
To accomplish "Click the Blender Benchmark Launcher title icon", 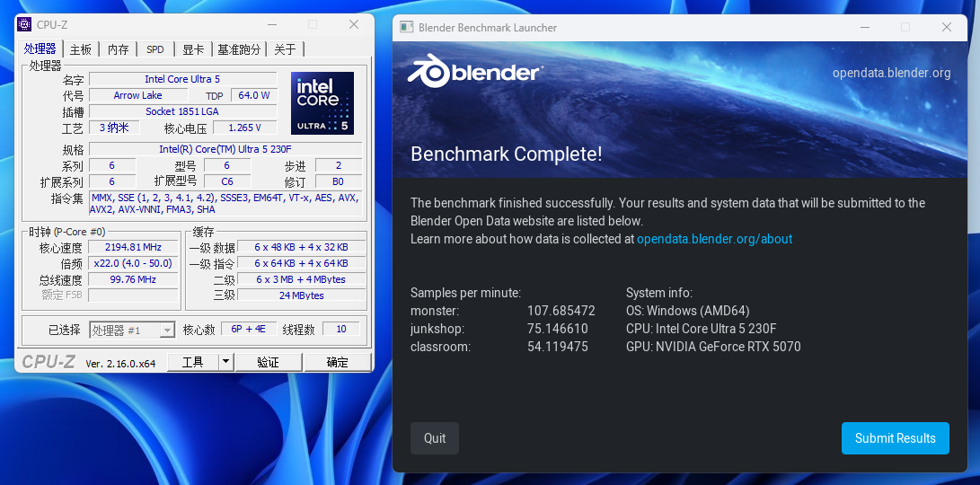I will click(406, 28).
